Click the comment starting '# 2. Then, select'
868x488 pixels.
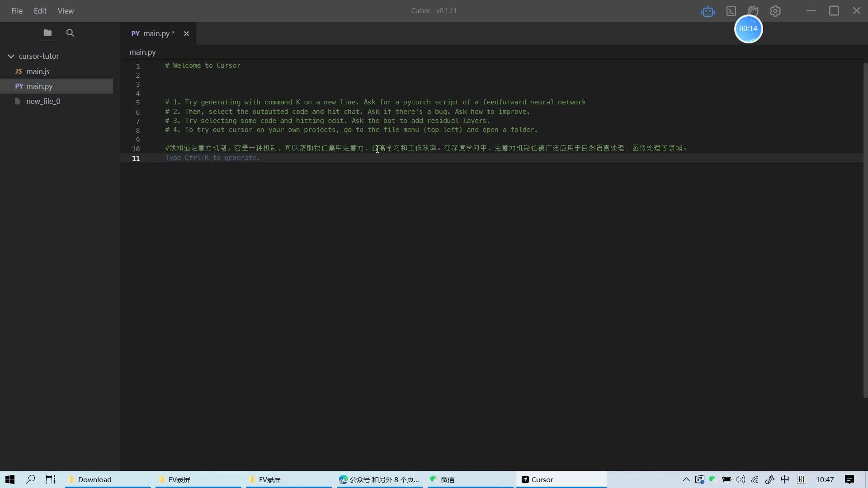(x=347, y=112)
